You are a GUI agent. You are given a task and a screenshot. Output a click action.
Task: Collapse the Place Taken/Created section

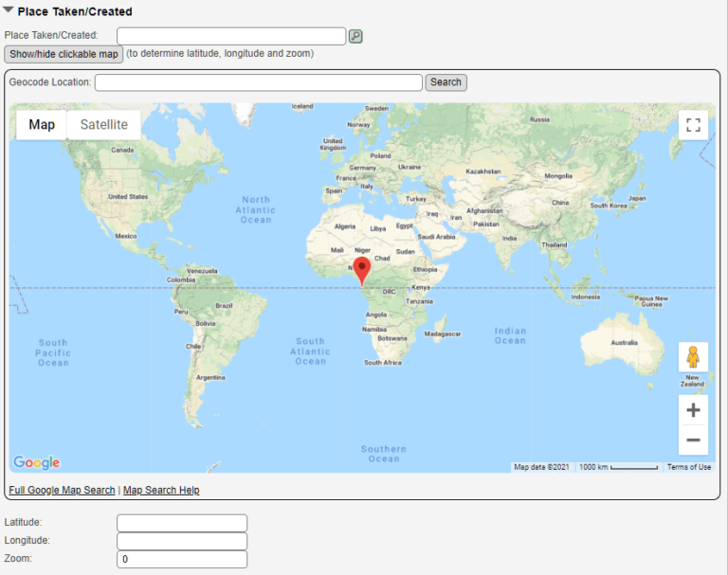(9, 11)
